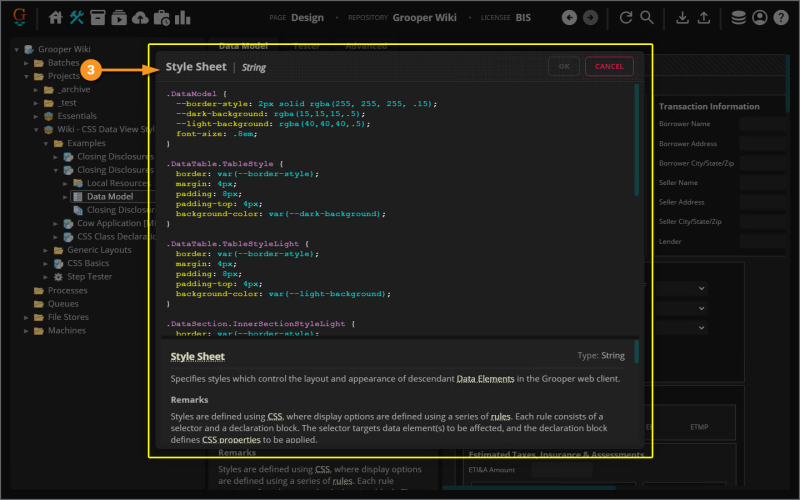This screenshot has height=500, width=800.
Task: Select Step Tester tree item
Action: pyautogui.click(x=89, y=276)
